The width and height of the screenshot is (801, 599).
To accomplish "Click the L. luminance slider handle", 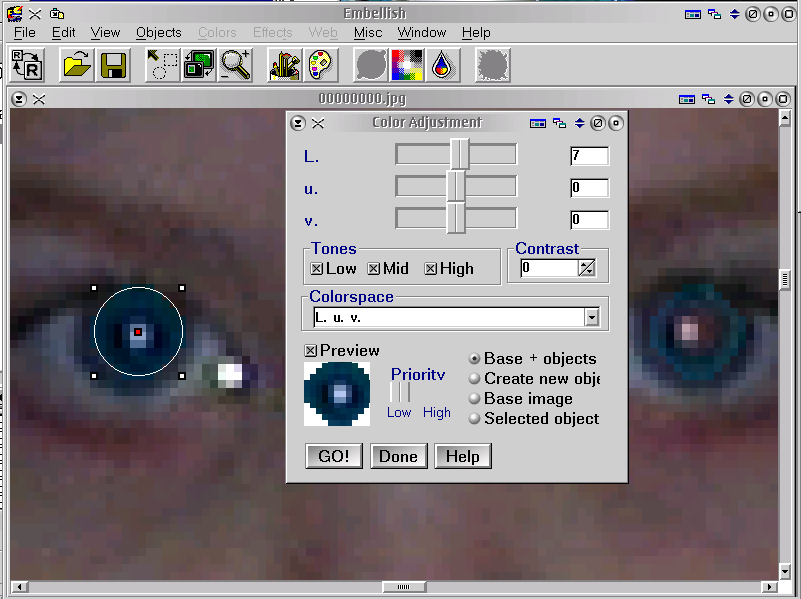I will pyautogui.click(x=459, y=155).
